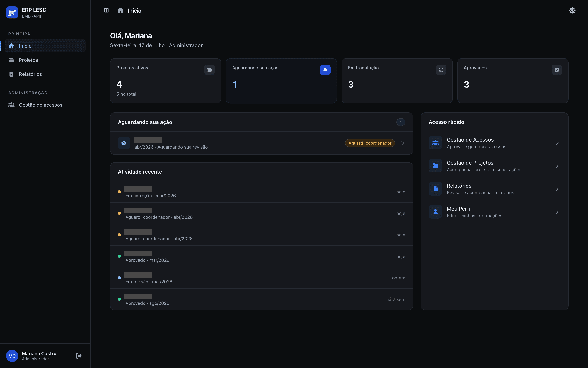Viewport: 588px width, 368px height.
Task: Click the house icon beside Início in sidebar
Action: [12, 46]
